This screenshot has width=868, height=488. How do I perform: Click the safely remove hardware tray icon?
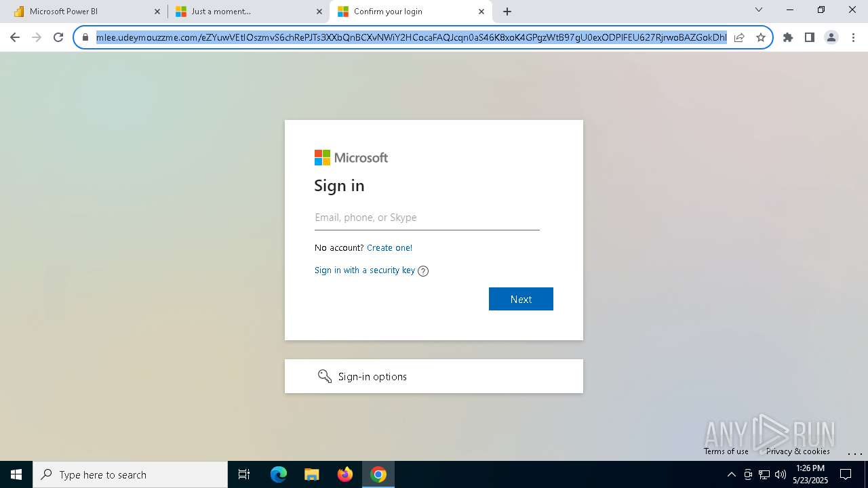pyautogui.click(x=748, y=474)
